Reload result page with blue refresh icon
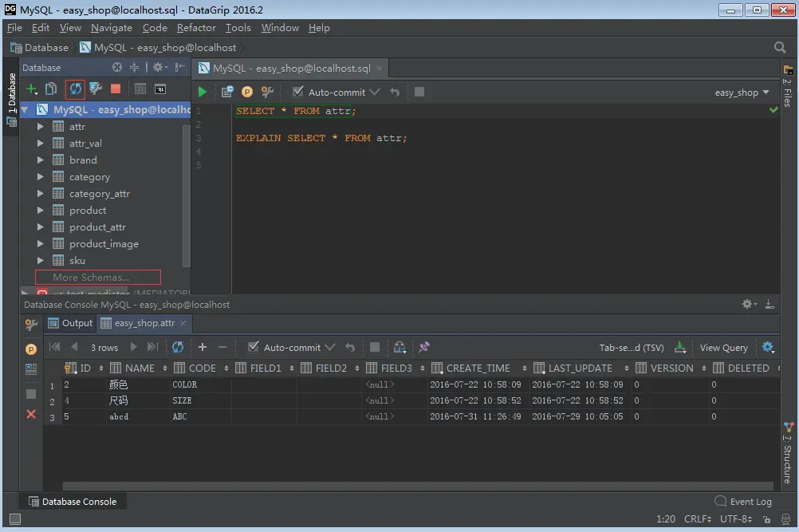 pyautogui.click(x=177, y=347)
